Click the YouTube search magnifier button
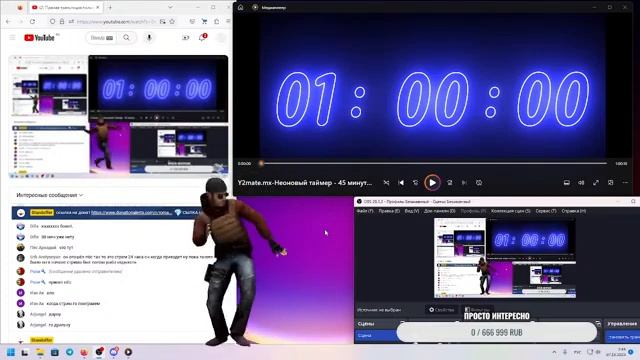The width and height of the screenshot is (640, 360). 127,38
